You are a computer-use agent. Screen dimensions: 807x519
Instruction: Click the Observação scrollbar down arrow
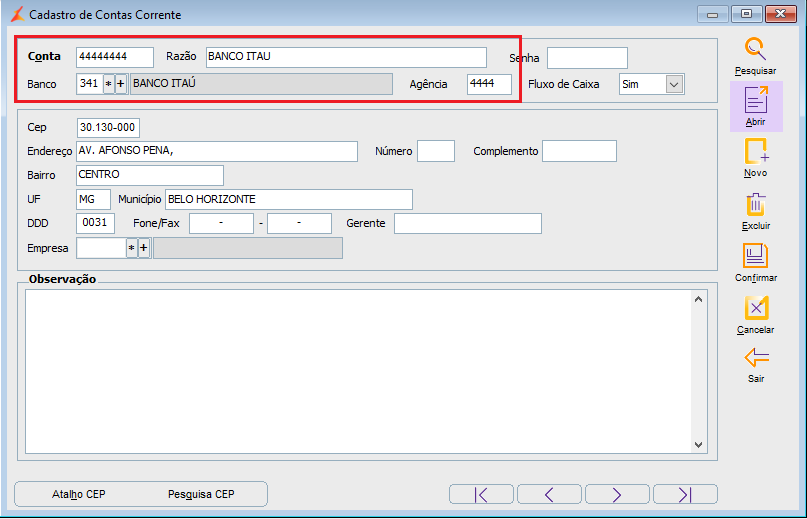pyautogui.click(x=698, y=444)
